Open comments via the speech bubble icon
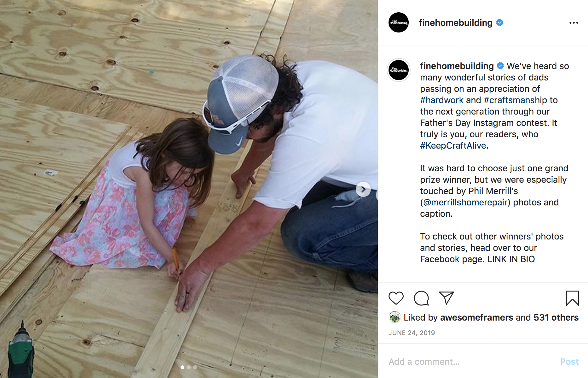Image resolution: width=588 pixels, height=378 pixels. (x=421, y=298)
